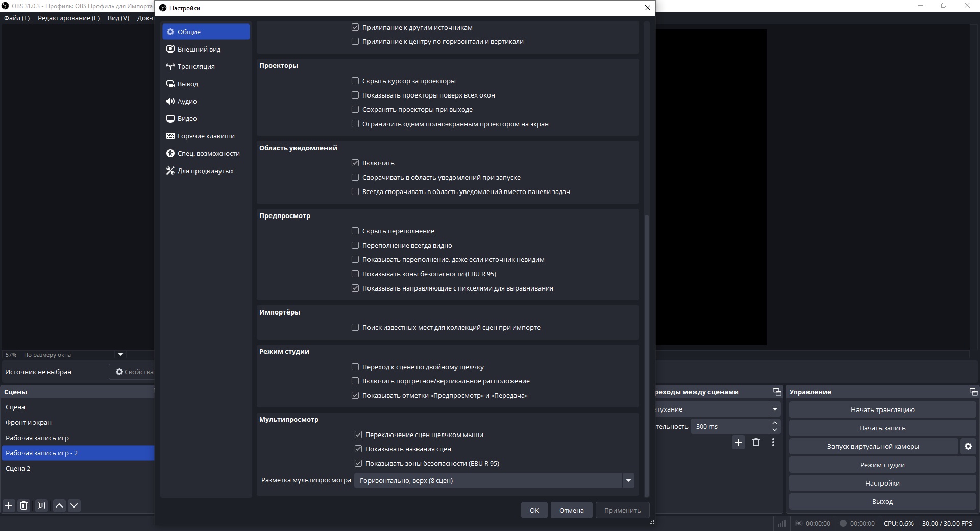Open the transition type dropdown arrow
The width and height of the screenshot is (980, 531).
click(775, 409)
